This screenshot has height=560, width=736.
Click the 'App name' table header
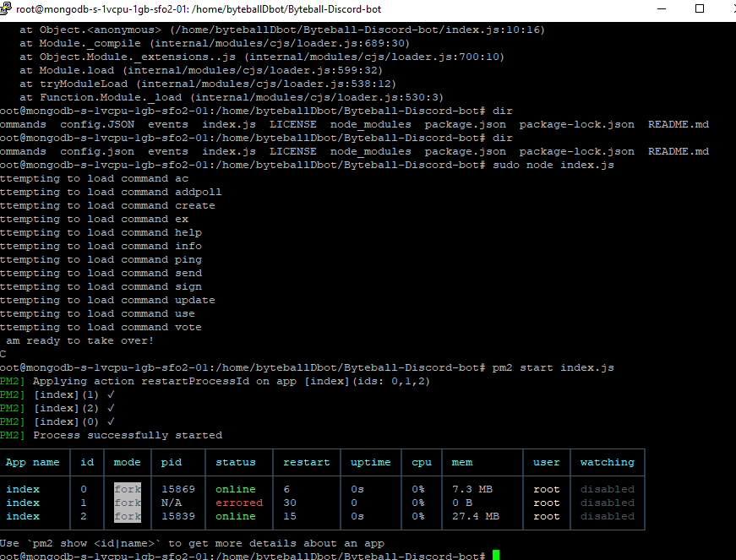pos(32,463)
